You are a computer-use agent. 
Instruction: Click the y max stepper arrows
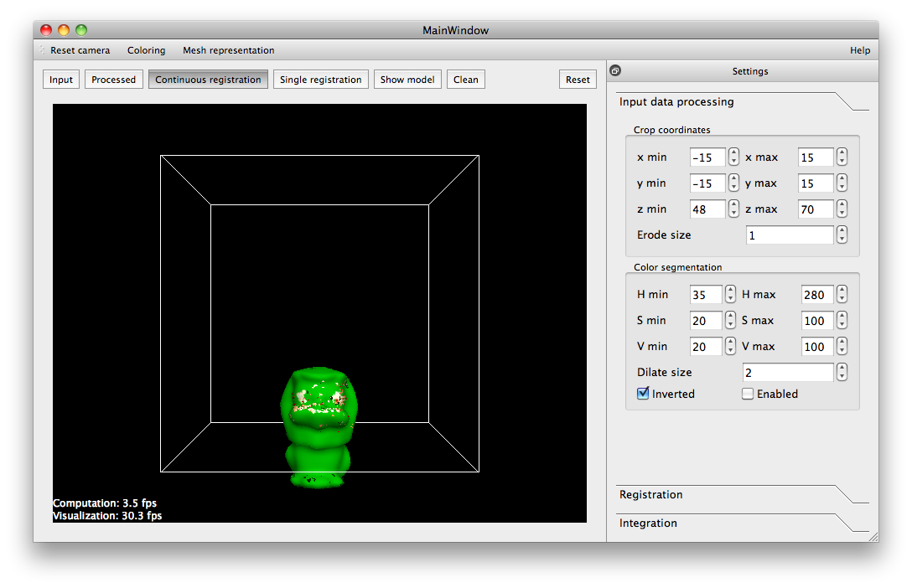(x=842, y=183)
